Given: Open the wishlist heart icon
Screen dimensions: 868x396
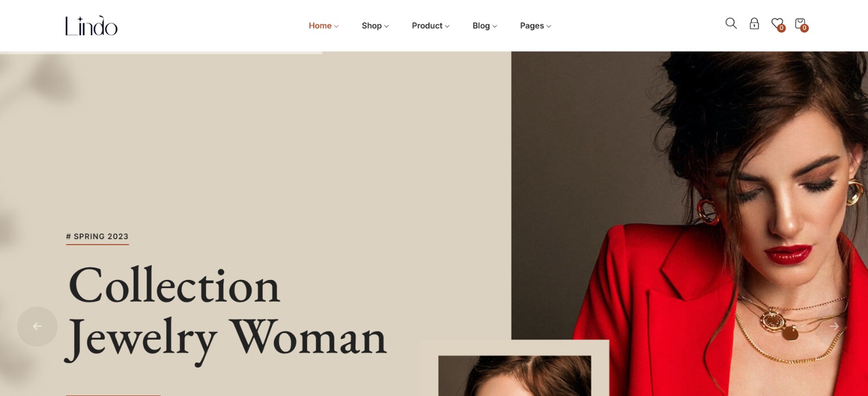Looking at the screenshot, I should click(777, 23).
